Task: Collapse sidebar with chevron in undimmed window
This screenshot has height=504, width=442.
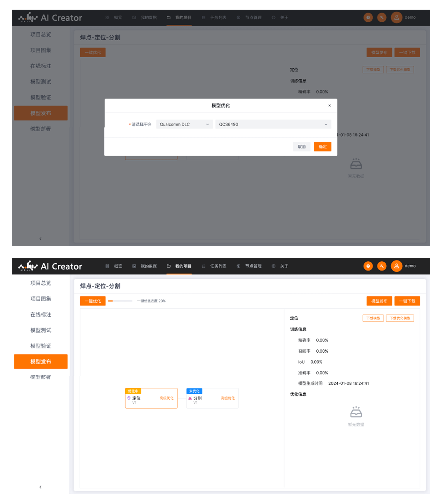Action: pyautogui.click(x=40, y=487)
